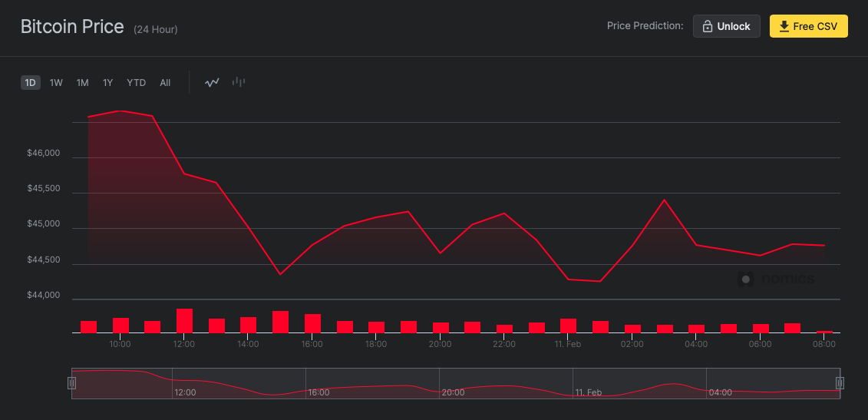This screenshot has height=420, width=868.
Task: Click the 11. Feb main axis label
Action: [567, 344]
